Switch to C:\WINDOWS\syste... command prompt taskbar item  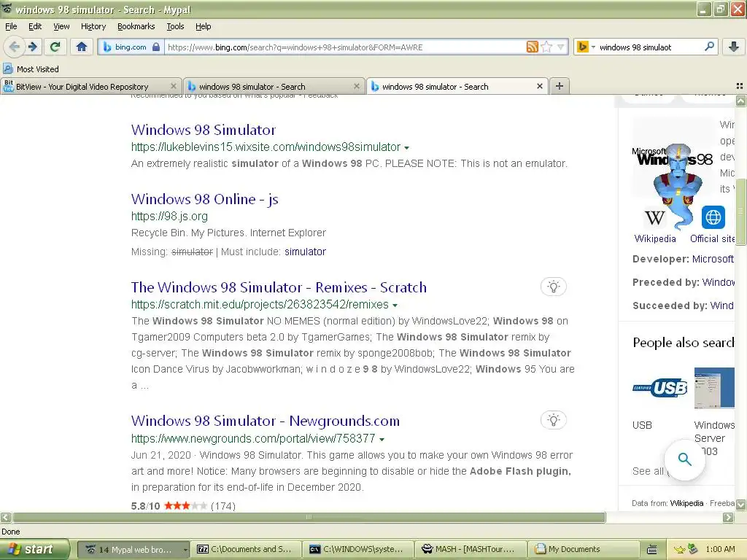pyautogui.click(x=359, y=549)
